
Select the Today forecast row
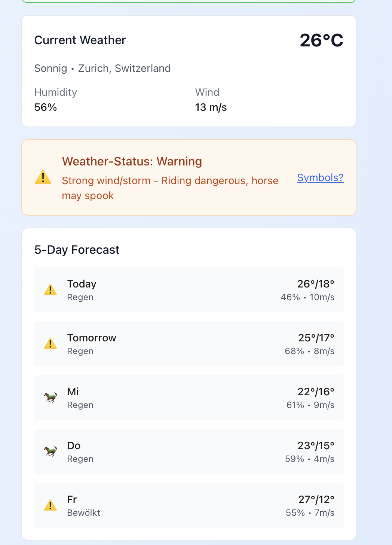tap(189, 290)
